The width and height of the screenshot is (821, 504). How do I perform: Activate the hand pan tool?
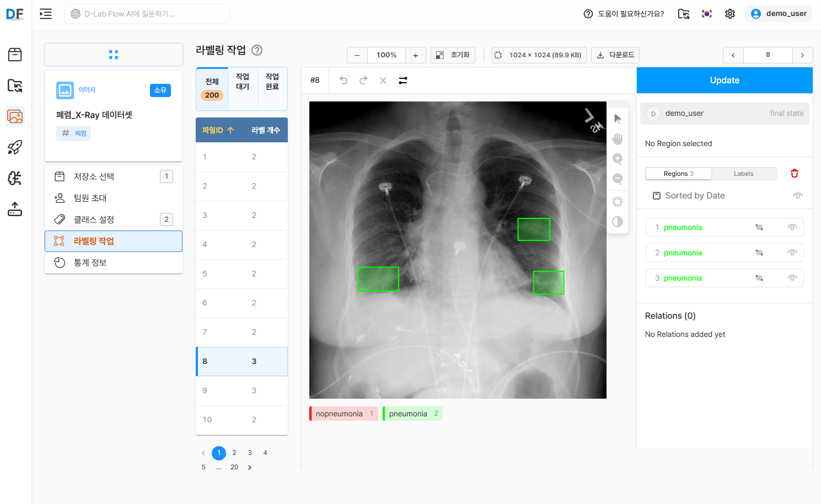pos(618,138)
